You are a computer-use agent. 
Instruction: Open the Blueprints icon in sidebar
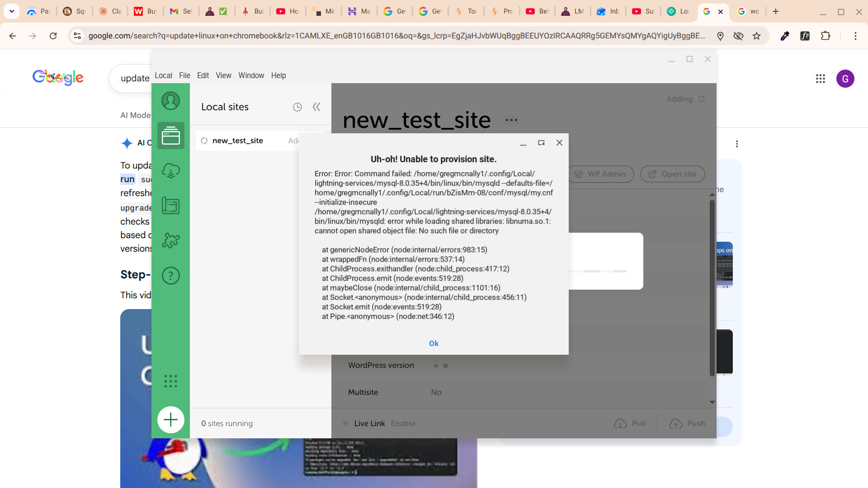click(x=170, y=206)
